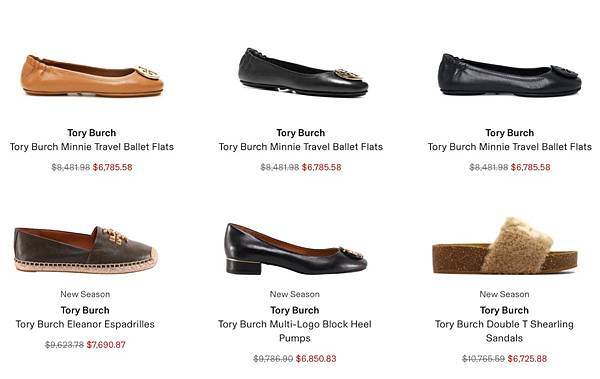Image resolution: width=600 pixels, height=379 pixels.
Task: Open the Eleanor Espadrilles product image
Action: coord(86,249)
